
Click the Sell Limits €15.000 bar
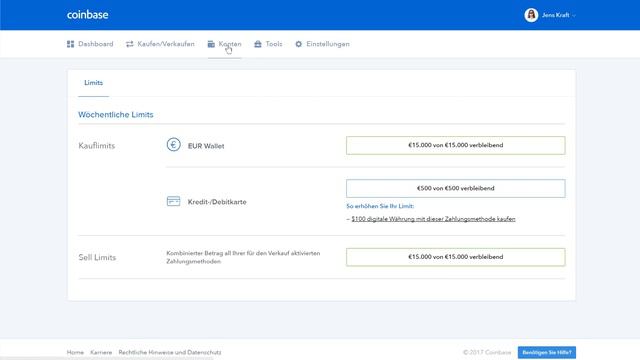tap(456, 257)
